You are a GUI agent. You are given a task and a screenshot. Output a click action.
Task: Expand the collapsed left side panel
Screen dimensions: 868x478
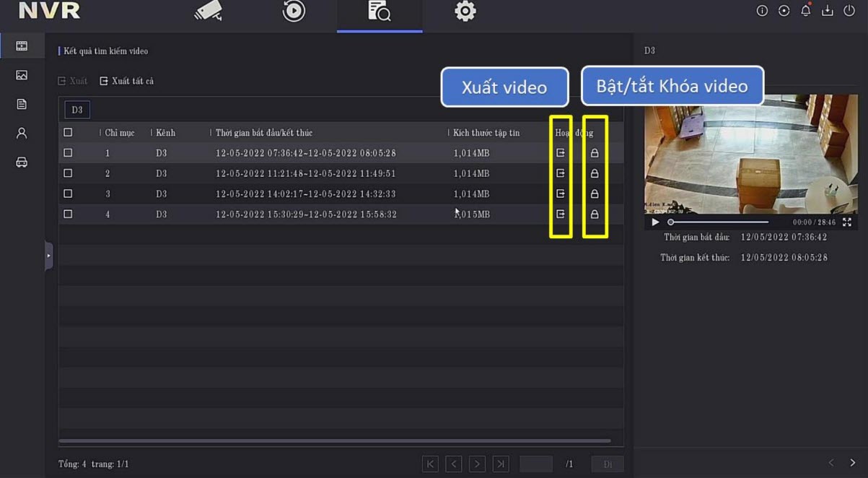point(48,256)
